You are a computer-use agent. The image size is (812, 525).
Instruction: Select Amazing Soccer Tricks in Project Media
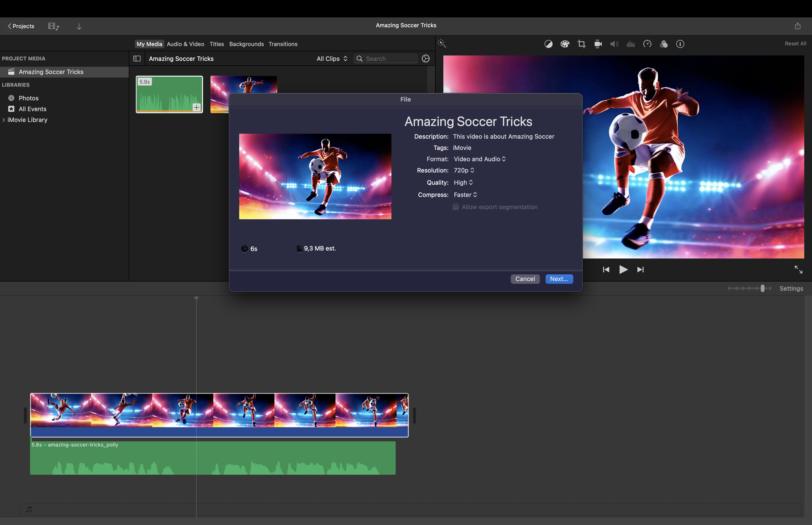coord(64,72)
